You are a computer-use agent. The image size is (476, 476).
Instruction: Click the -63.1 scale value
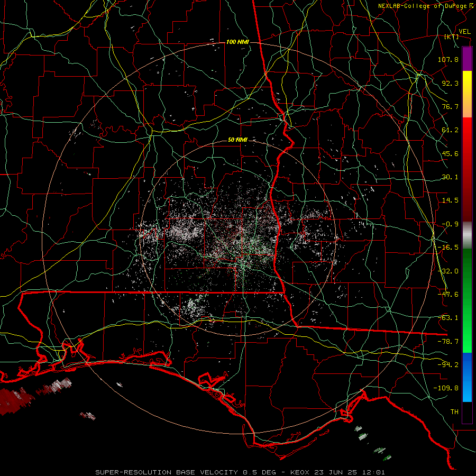448,318
